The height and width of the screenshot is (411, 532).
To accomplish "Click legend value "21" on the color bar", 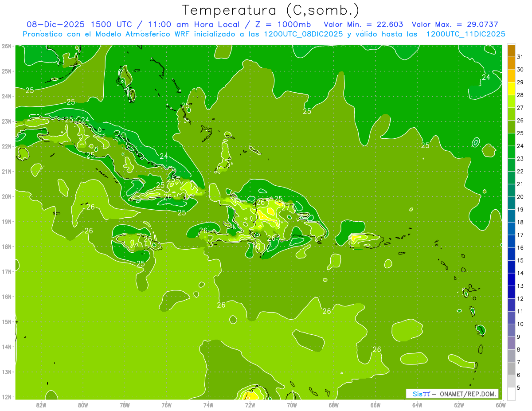I will [x=520, y=184].
